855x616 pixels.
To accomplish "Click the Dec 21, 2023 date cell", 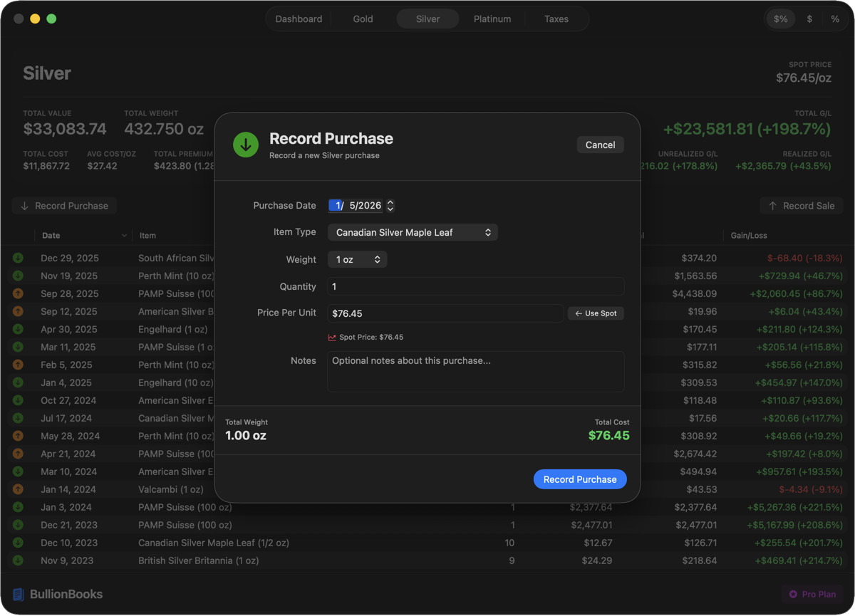I will tap(69, 525).
